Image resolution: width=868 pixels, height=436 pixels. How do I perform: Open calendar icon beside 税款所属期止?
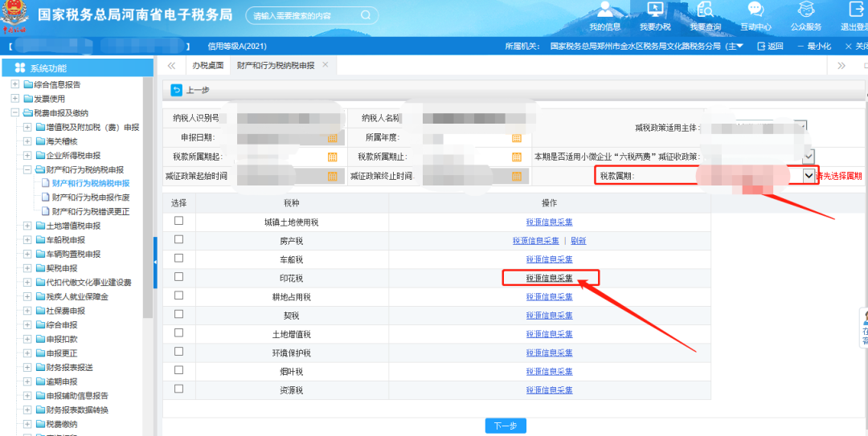[x=517, y=156]
